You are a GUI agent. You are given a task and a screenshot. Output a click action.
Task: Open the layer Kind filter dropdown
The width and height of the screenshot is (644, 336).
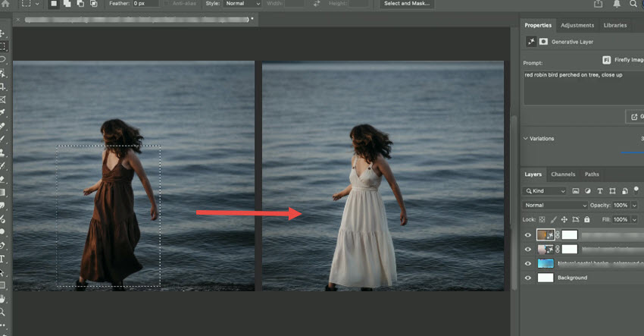click(x=545, y=191)
